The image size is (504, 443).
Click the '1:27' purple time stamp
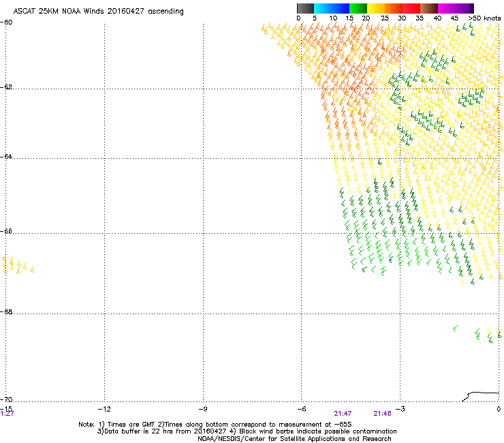coord(7,414)
